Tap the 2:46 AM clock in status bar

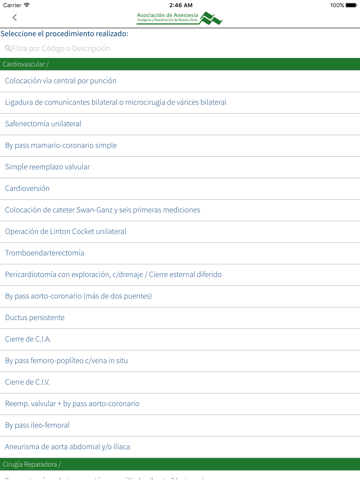coord(181,5)
